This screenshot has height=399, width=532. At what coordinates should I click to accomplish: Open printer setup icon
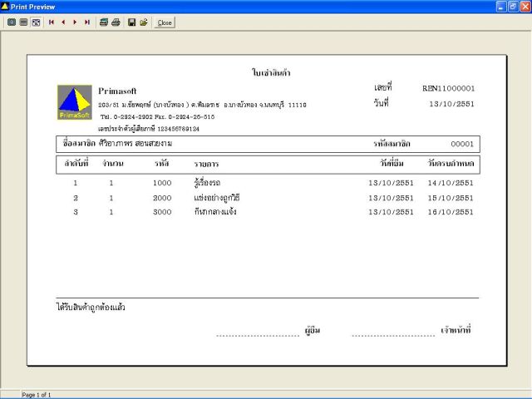(x=104, y=22)
